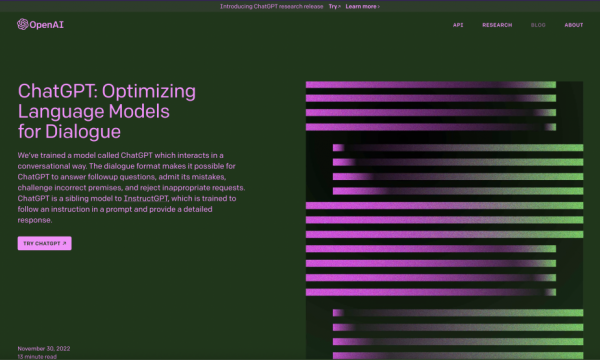
Task: Click the OpenAI logo
Action: click(x=40, y=24)
